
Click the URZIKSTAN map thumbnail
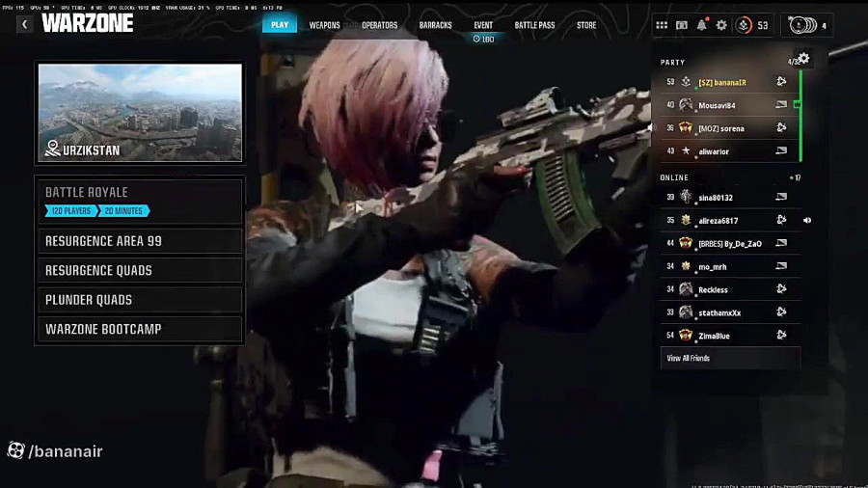pos(140,112)
